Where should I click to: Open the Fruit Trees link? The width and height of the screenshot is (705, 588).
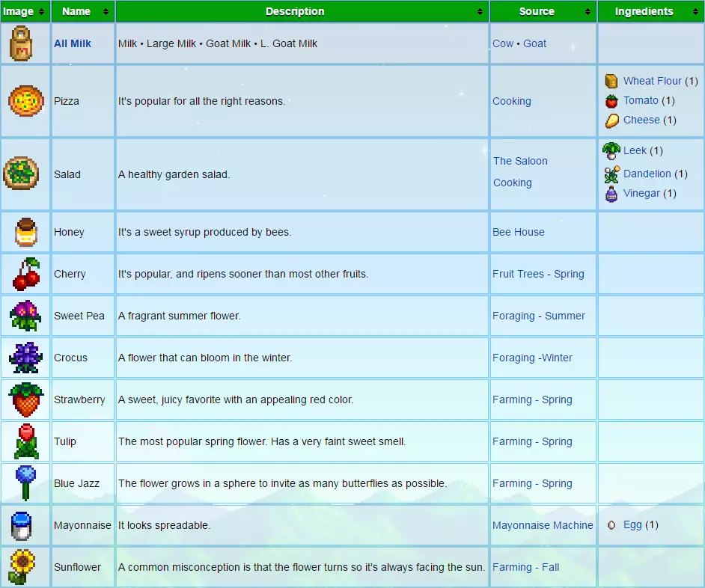[518, 274]
